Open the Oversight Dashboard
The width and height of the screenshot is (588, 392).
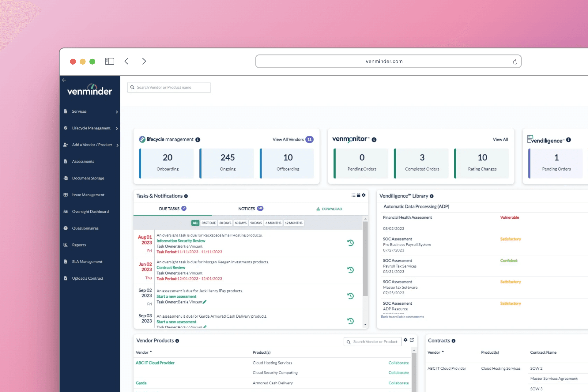pyautogui.click(x=90, y=211)
